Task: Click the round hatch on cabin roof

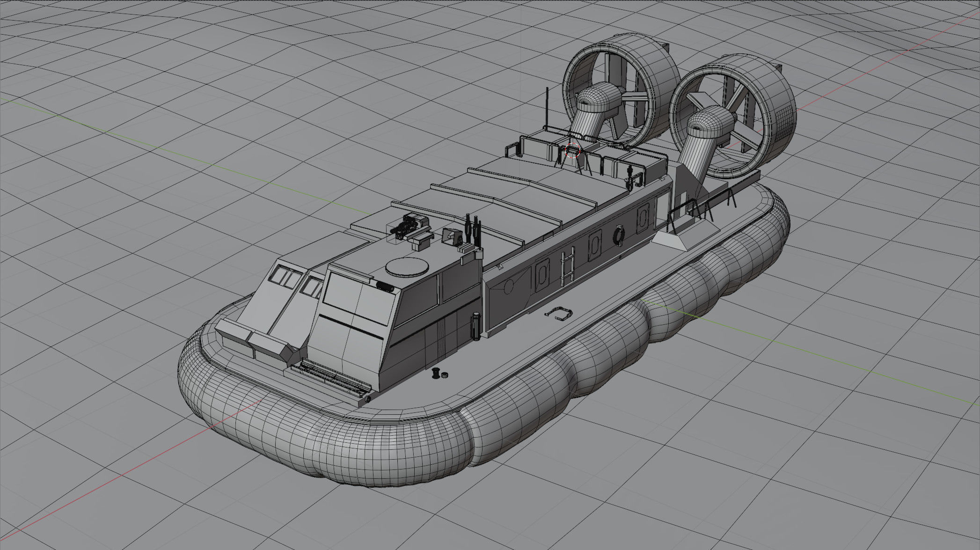Action: (x=408, y=267)
